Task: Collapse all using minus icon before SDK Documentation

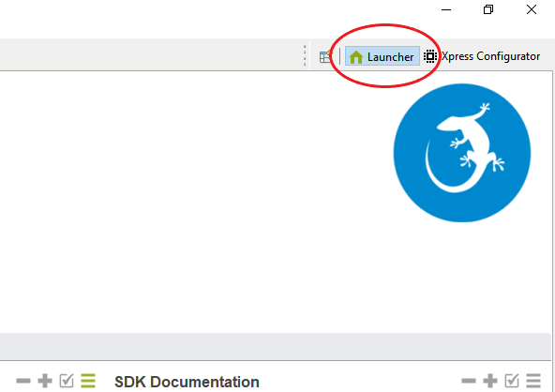Action: coord(23,381)
